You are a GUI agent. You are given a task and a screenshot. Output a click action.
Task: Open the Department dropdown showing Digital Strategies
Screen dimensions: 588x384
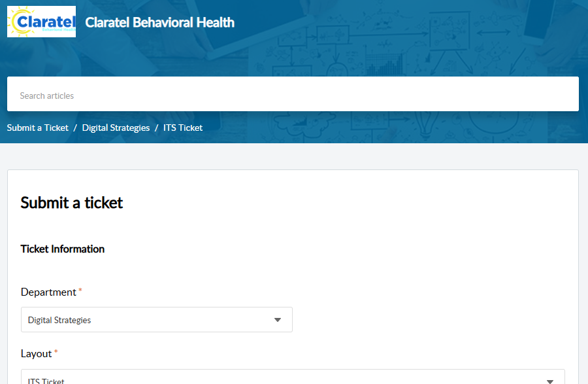pyautogui.click(x=157, y=319)
